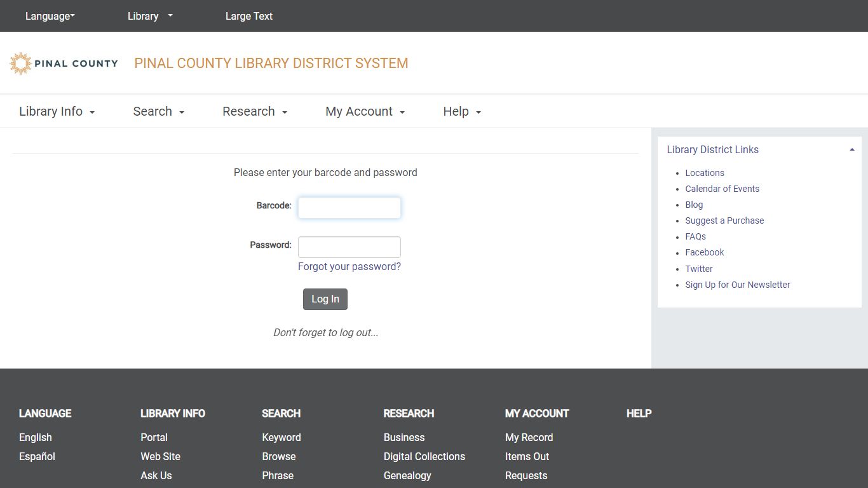Image resolution: width=868 pixels, height=488 pixels.
Task: Switch to Large Text mode
Action: 249,16
